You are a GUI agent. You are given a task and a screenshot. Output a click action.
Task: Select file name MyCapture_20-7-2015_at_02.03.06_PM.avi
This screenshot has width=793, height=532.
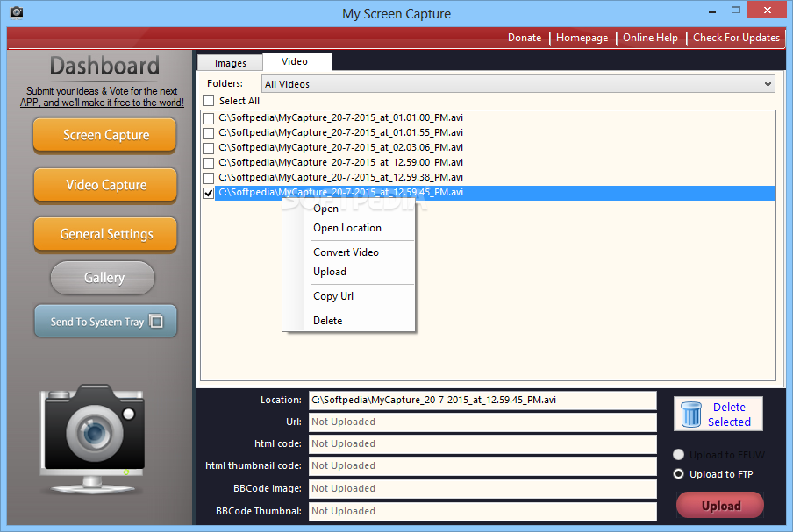(341, 147)
